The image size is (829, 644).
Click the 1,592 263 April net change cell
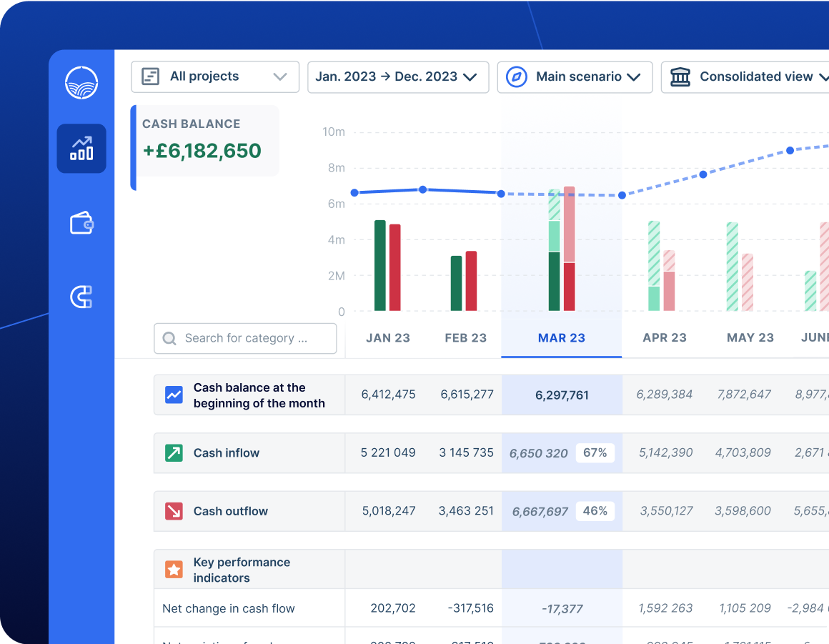coord(665,608)
